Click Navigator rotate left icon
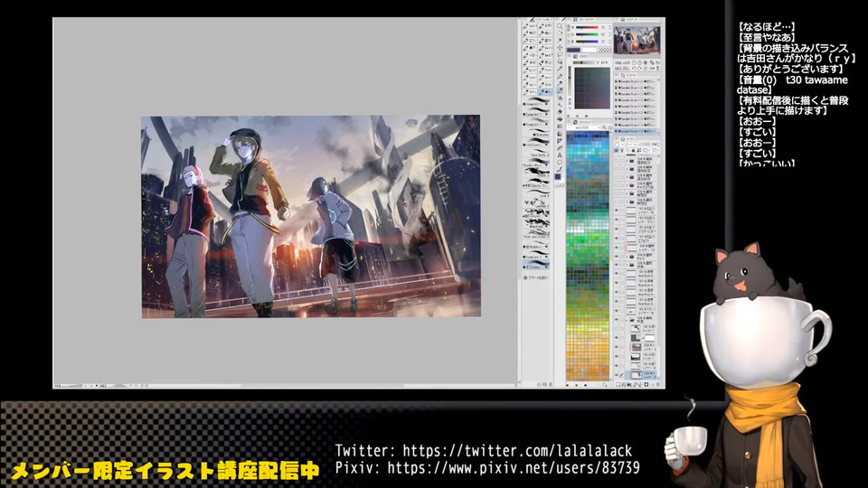The width and height of the screenshot is (868, 488). (x=634, y=68)
